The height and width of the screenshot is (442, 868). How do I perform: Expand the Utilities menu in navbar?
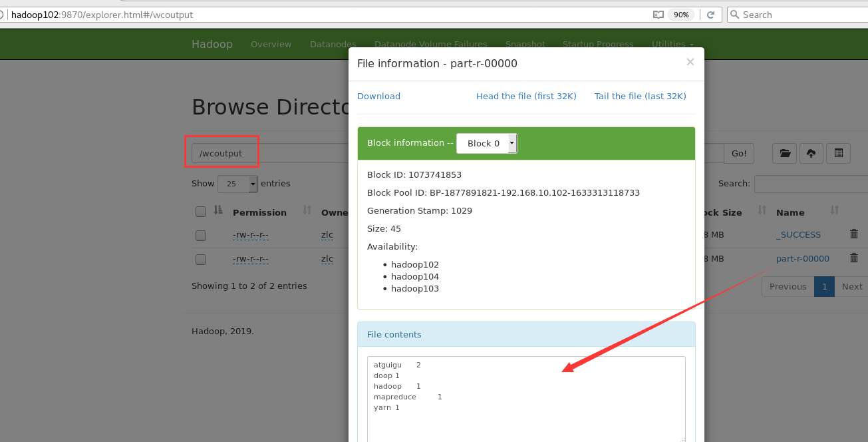coord(672,44)
